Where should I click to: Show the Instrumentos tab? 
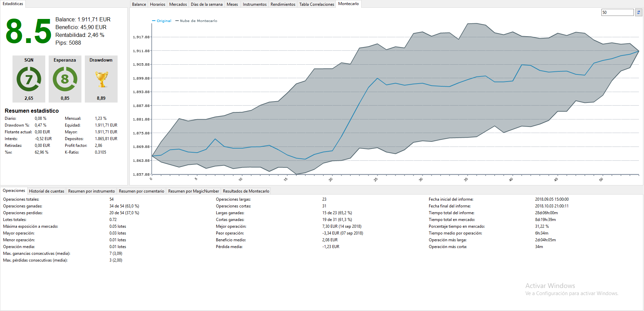254,4
